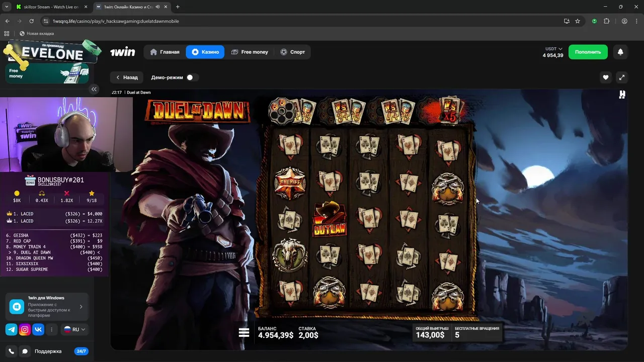Click the BONUSBUY#201 overlay title
644x362 pixels.
61,180
